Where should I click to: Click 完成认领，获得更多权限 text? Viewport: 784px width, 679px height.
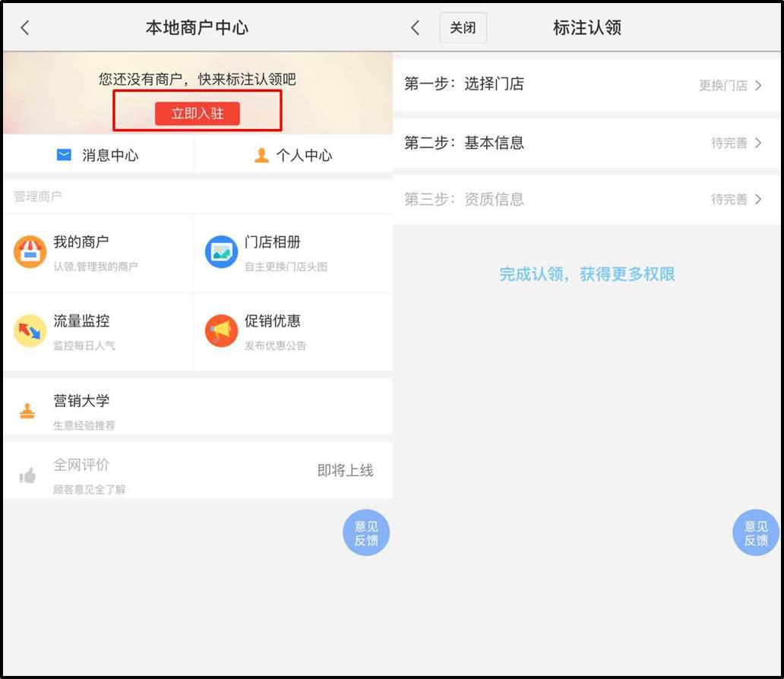(589, 274)
